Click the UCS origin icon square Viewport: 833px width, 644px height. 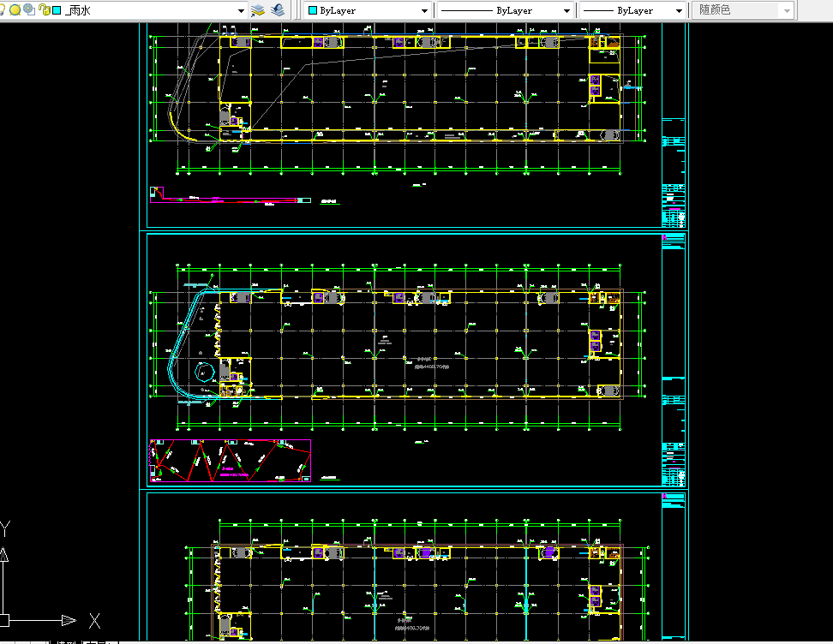click(3, 620)
